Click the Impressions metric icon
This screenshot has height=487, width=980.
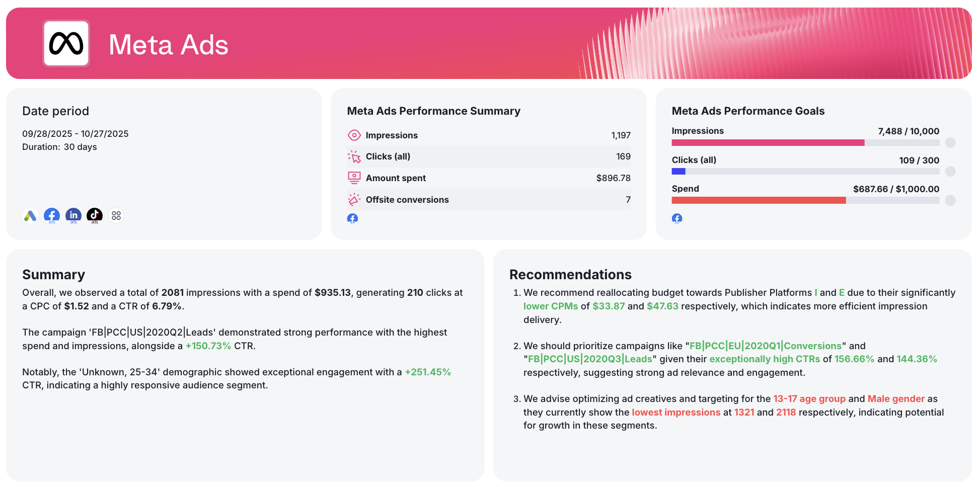coord(354,135)
